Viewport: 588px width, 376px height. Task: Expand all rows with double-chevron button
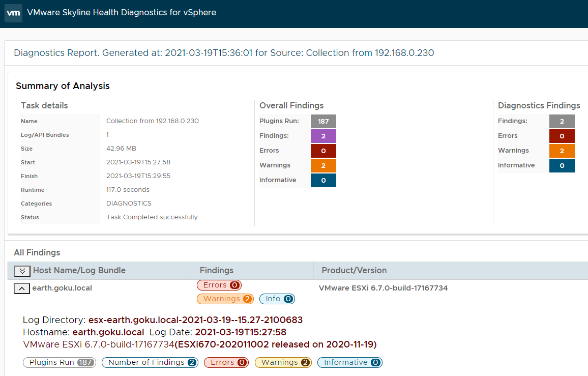22,271
